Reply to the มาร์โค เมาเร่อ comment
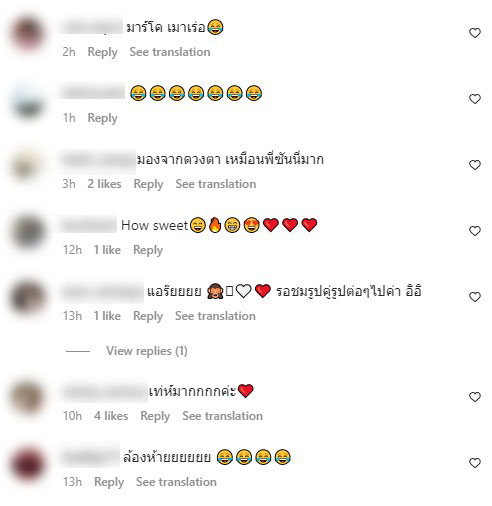 (x=102, y=52)
